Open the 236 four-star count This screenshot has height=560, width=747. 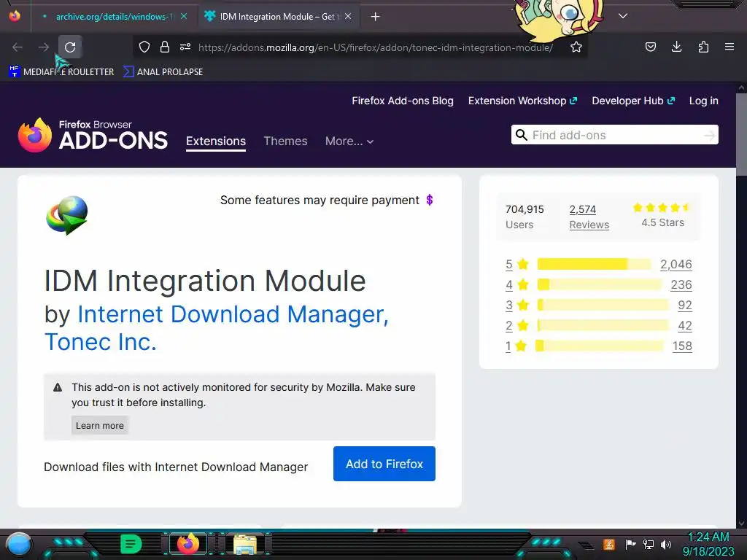point(681,285)
